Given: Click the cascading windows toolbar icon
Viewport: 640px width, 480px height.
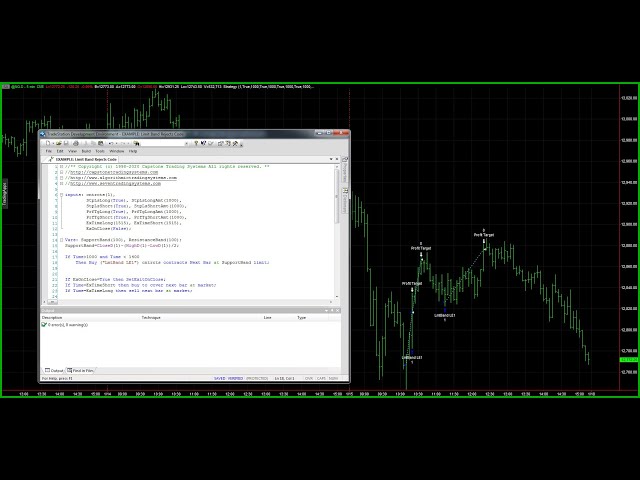Looking at the screenshot, I should tap(220, 143).
